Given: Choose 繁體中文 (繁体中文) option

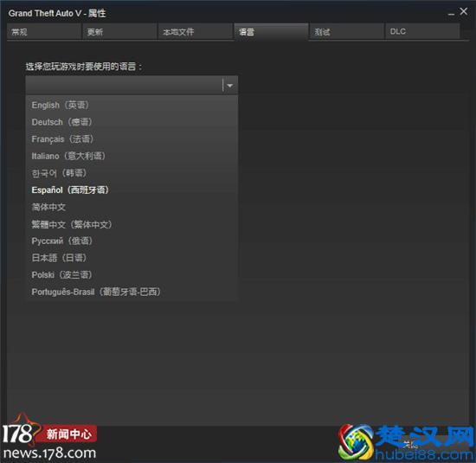Looking at the screenshot, I should pos(132,224).
